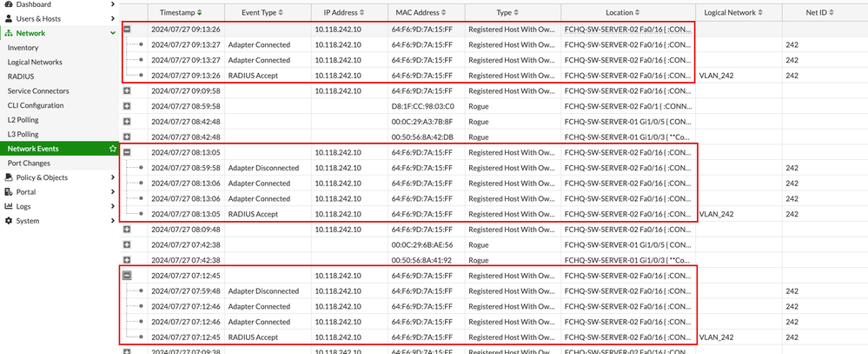Click MAC address 00:50:56:8A:42:DB
The height and width of the screenshot is (354, 868).
coord(423,137)
